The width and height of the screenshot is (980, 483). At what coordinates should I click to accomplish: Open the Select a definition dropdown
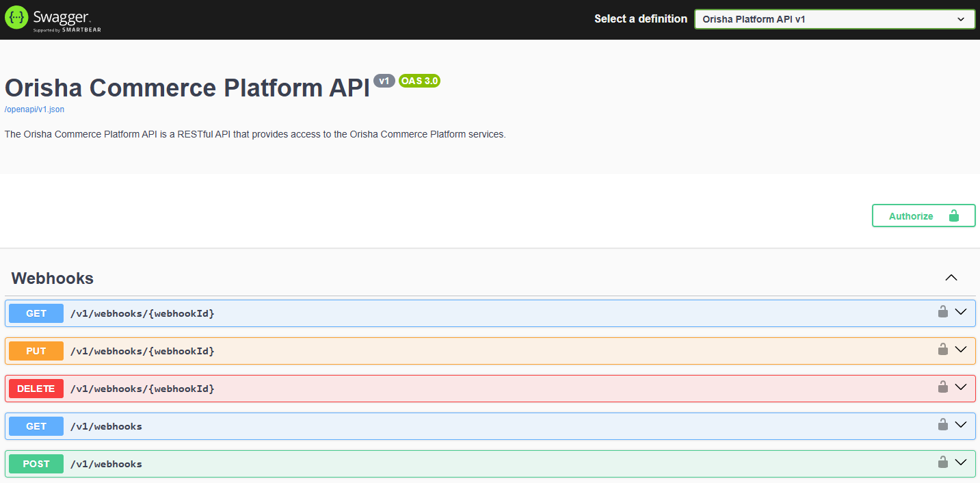[834, 18]
